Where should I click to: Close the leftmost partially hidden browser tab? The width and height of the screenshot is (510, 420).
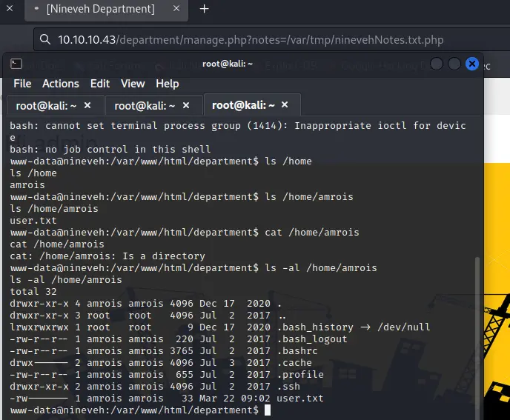tap(10, 8)
